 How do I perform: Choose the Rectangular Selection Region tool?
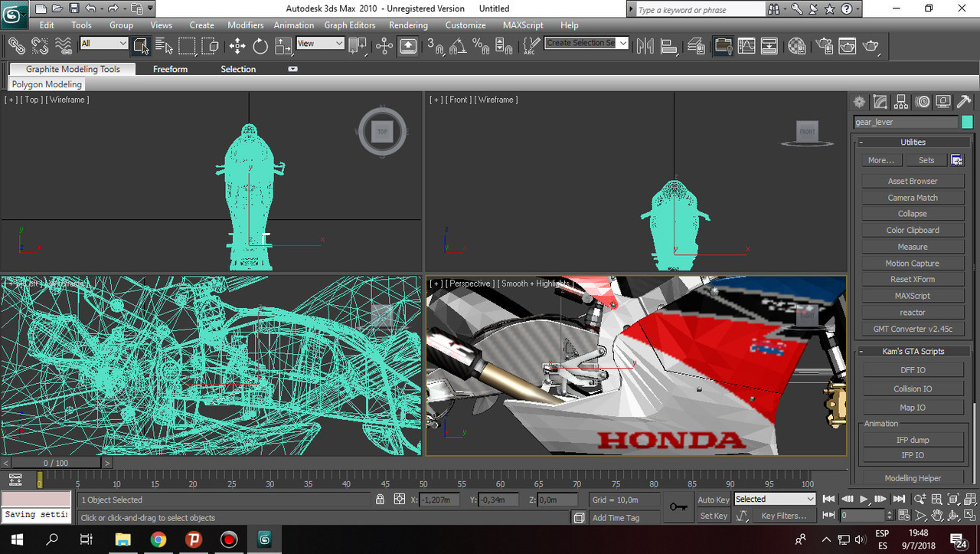(x=187, y=46)
